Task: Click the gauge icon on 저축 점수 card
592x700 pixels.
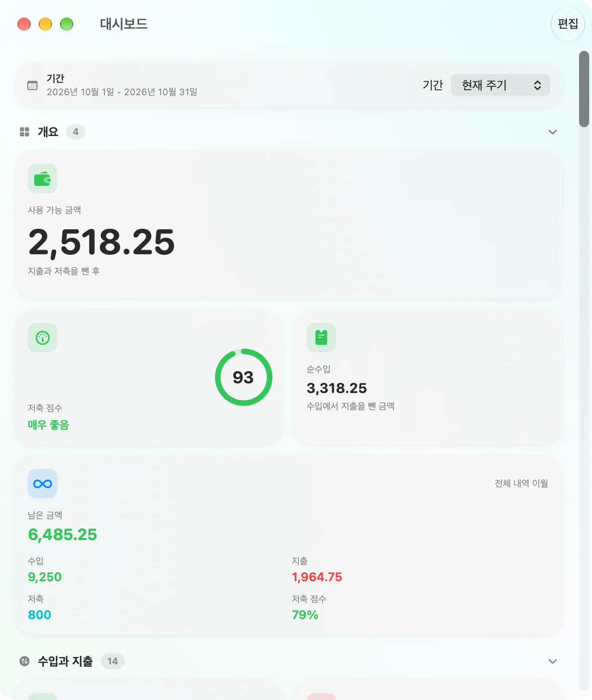Action: 43,338
